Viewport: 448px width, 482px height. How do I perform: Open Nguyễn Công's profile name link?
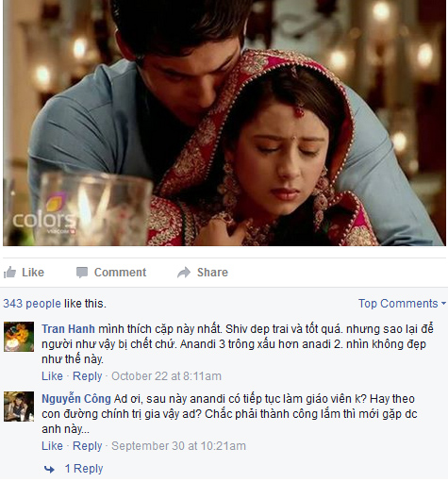click(x=76, y=399)
